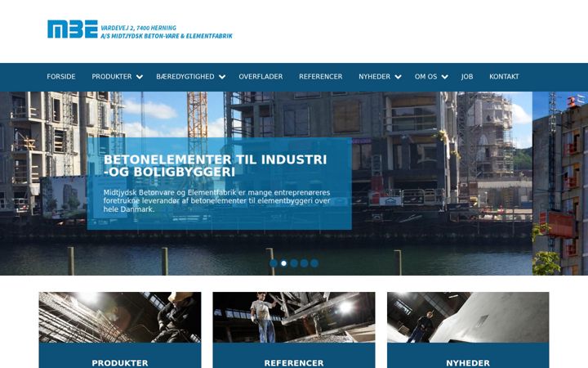
Task: Click the PRODUKTER card title
Action: pos(120,363)
